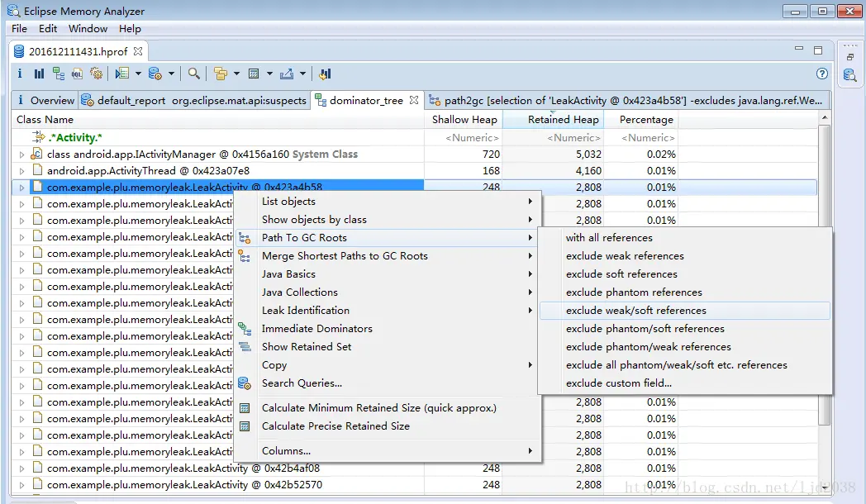Image resolution: width=866 pixels, height=504 pixels.
Task: Click icon beside Show Retained Set
Action: (x=244, y=347)
